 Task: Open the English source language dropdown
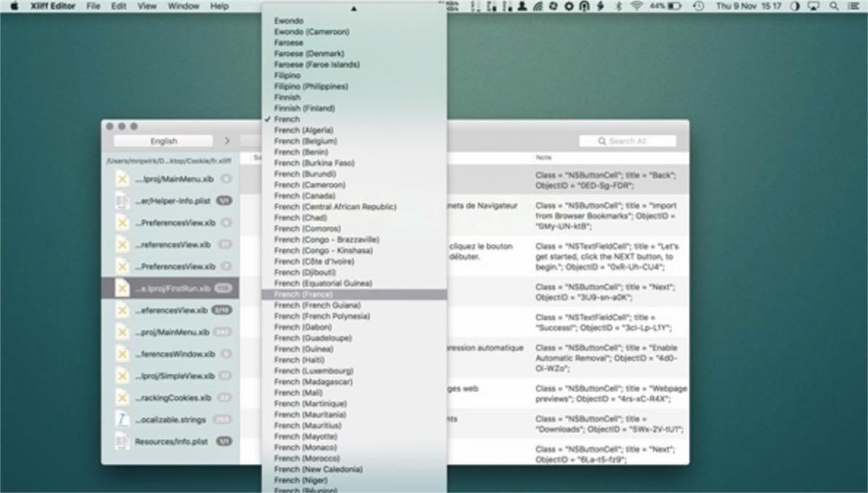[x=163, y=141]
